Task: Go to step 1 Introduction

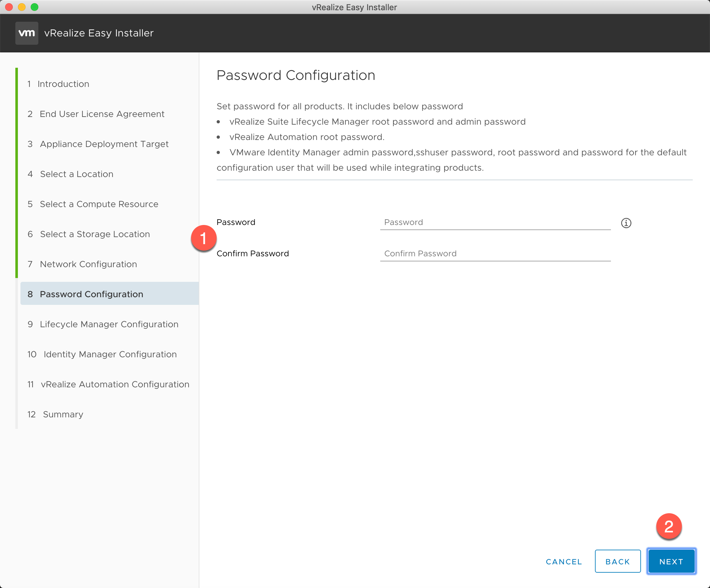Action: coord(58,84)
